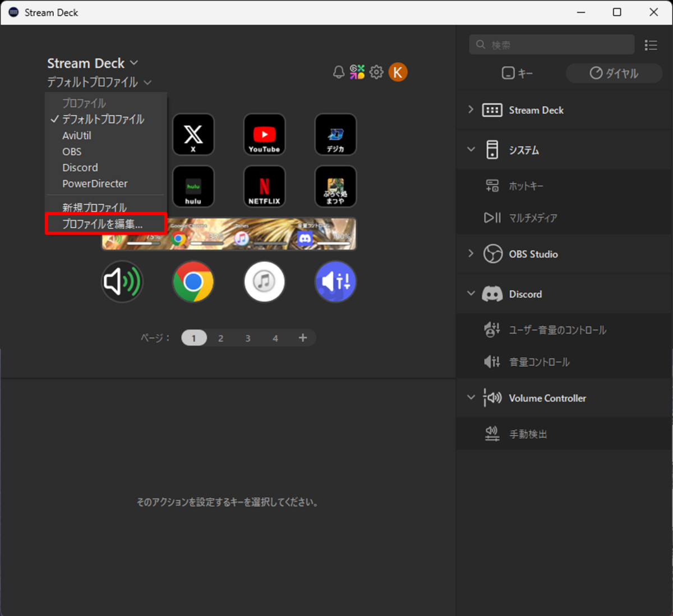The image size is (673, 616).
Task: Select the ふろく処まつや key
Action: (335, 186)
